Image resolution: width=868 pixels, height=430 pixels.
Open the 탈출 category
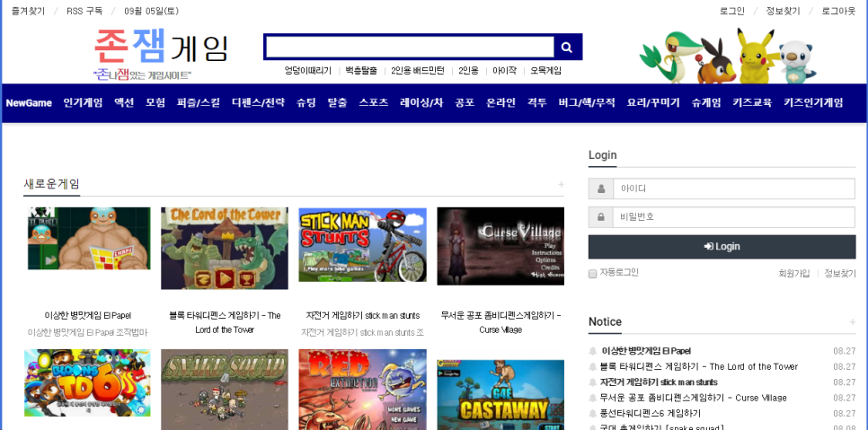(337, 103)
